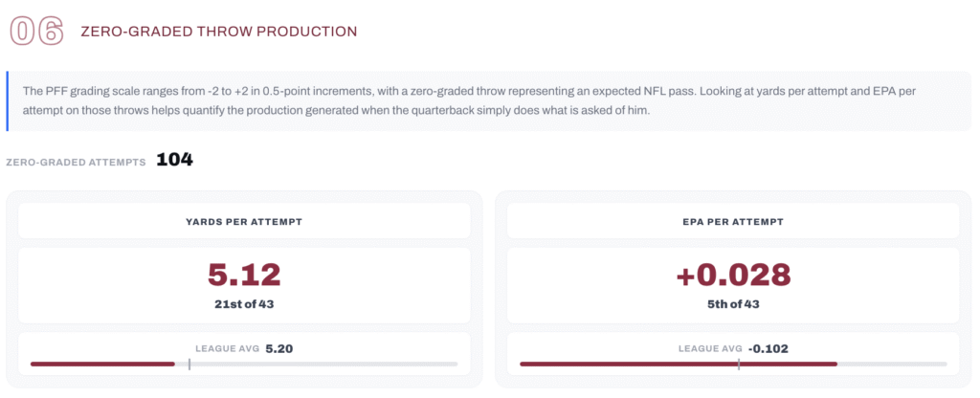Click the League Avg 5.20 label
The height and width of the screenshot is (398, 980).
(244, 348)
